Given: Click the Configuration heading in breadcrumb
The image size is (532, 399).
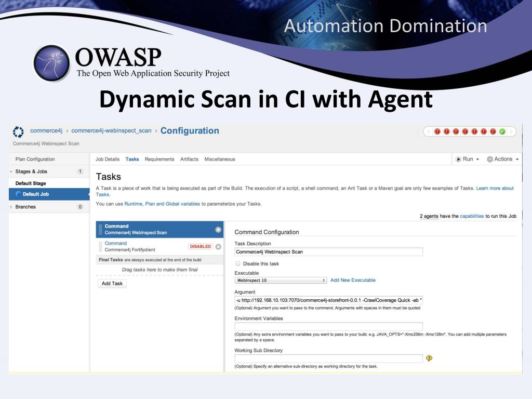Looking at the screenshot, I should (x=190, y=131).
